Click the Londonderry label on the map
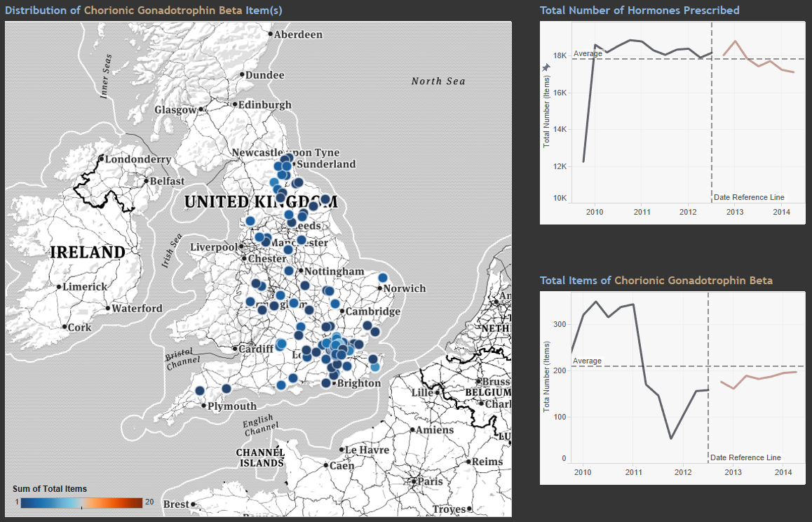 pyautogui.click(x=137, y=159)
